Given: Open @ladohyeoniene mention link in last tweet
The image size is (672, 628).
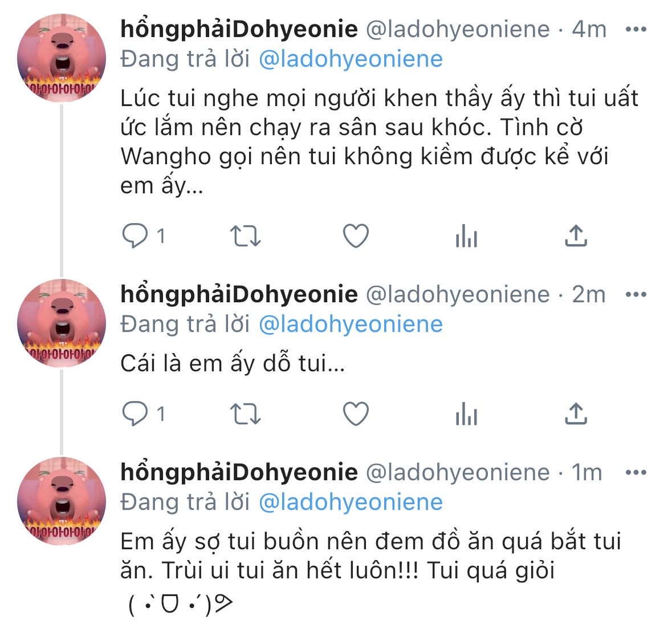Looking at the screenshot, I should point(351,502).
